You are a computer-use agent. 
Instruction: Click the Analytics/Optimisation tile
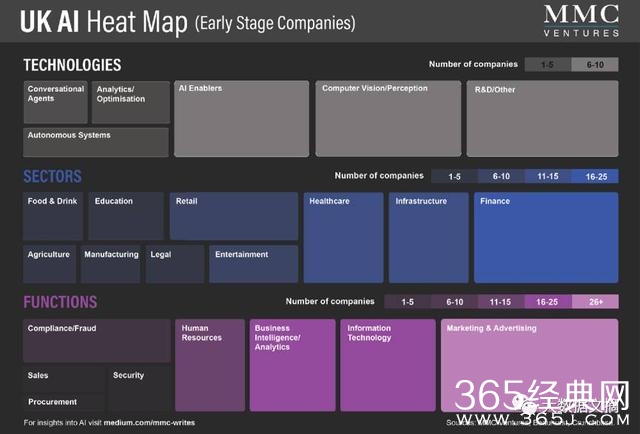130,102
